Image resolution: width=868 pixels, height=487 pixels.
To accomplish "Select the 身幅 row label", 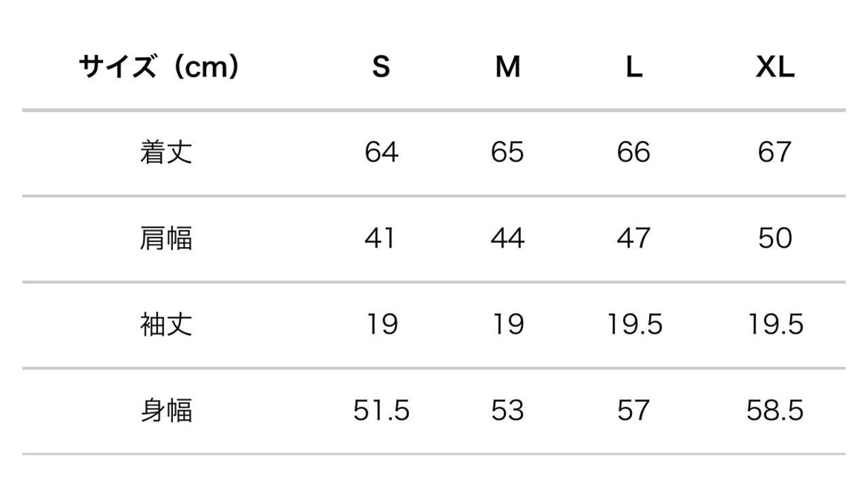I will [x=166, y=410].
